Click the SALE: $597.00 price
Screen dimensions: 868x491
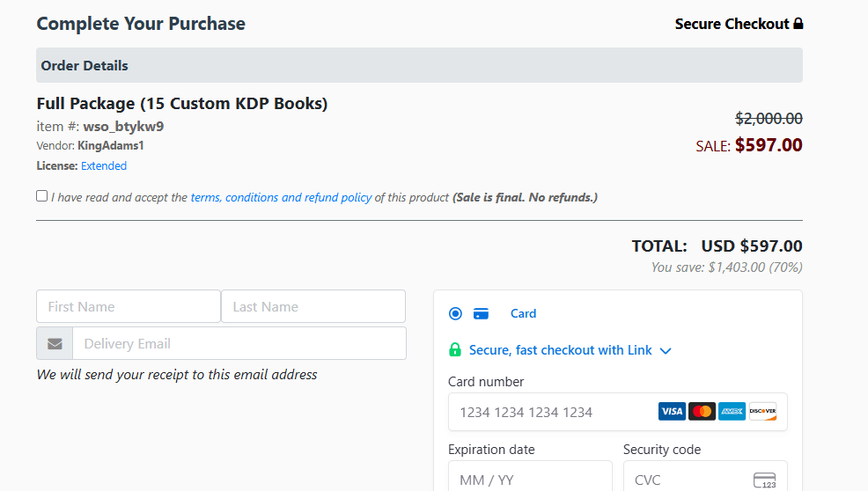[749, 145]
